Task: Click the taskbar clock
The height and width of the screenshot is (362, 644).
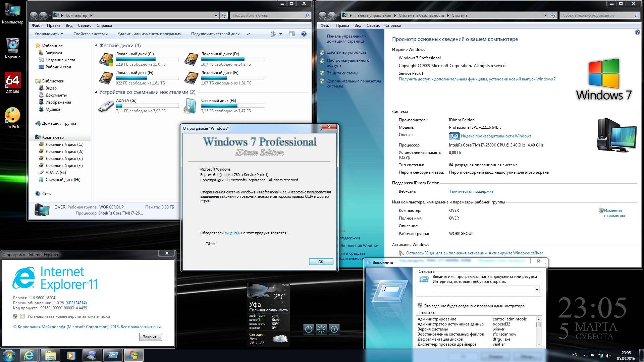Action: [x=626, y=356]
